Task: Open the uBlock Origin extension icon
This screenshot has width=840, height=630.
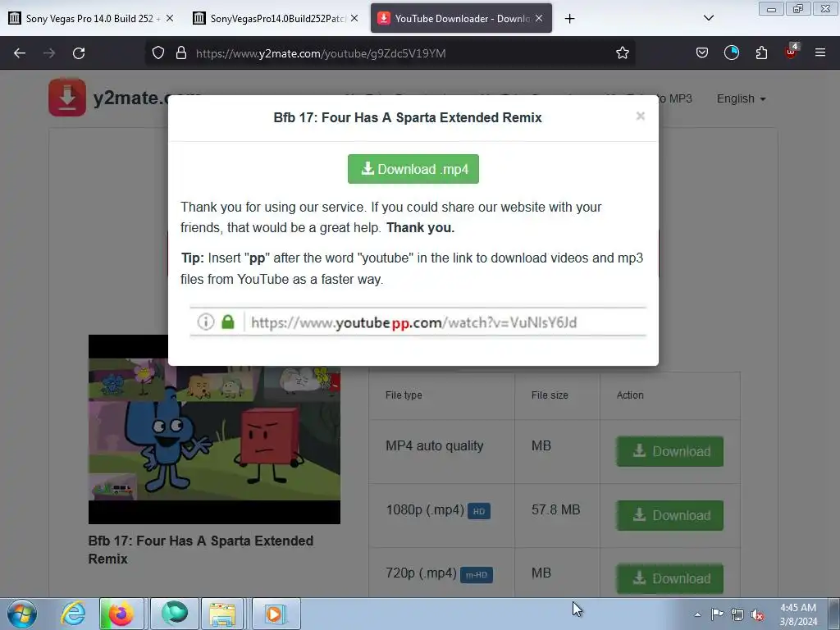Action: pyautogui.click(x=792, y=52)
